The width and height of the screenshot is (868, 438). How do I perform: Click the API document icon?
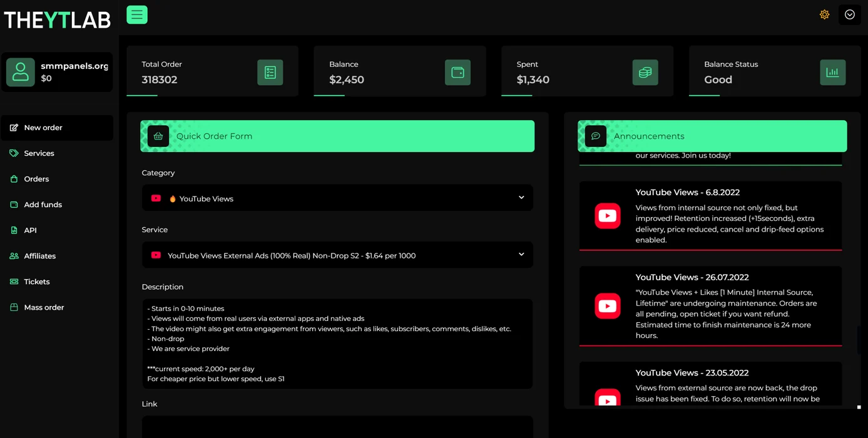pyautogui.click(x=14, y=230)
